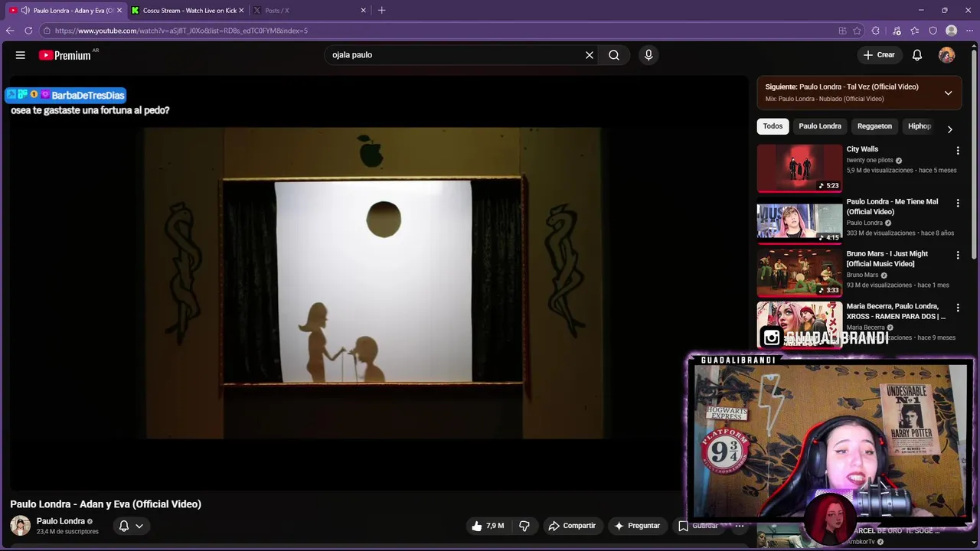
Task: Close the Posts / X tab
Action: [x=364, y=10]
